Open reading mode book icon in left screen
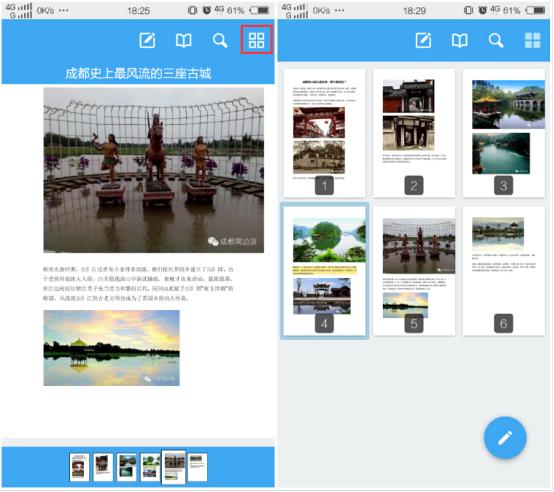This screenshot has width=554, height=492. (184, 40)
